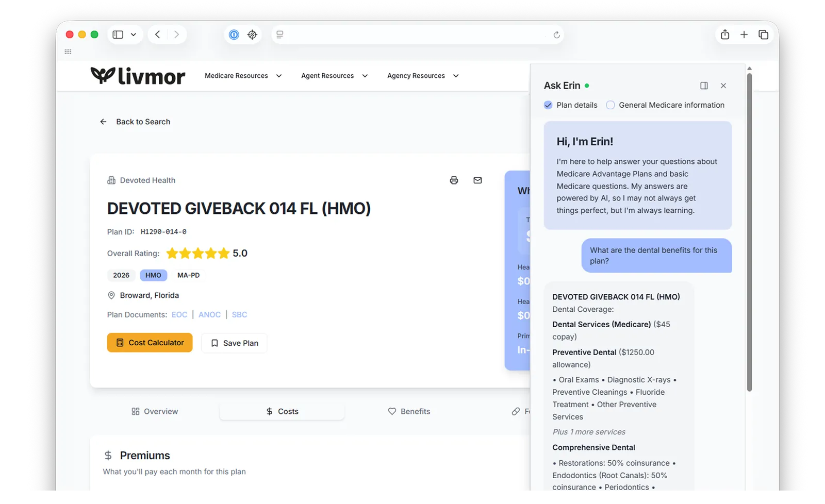Click the MA-PD badge
825x504 pixels.
[188, 275]
